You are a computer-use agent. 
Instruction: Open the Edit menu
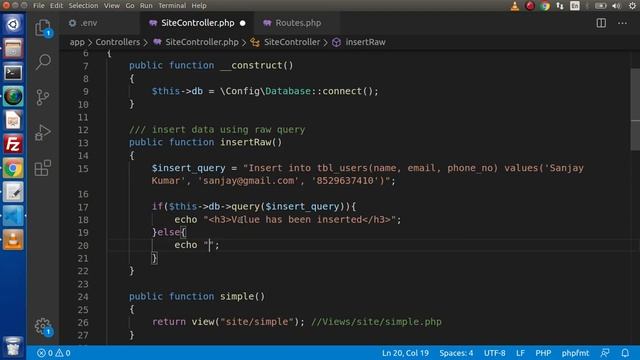[56, 6]
